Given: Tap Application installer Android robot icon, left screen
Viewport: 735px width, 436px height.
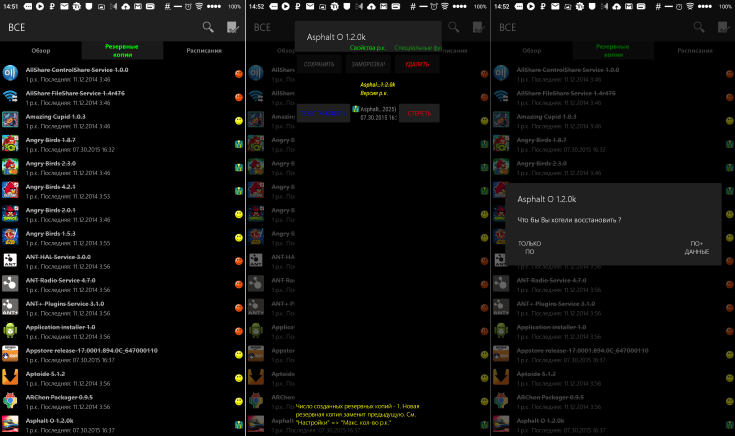Looking at the screenshot, I should pyautogui.click(x=10, y=331).
